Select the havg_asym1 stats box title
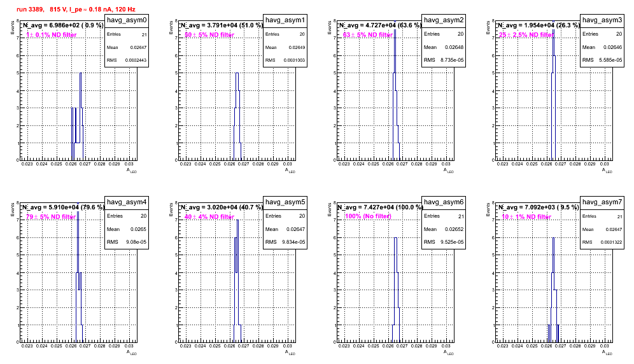This screenshot has height=364, width=634. tap(285, 20)
